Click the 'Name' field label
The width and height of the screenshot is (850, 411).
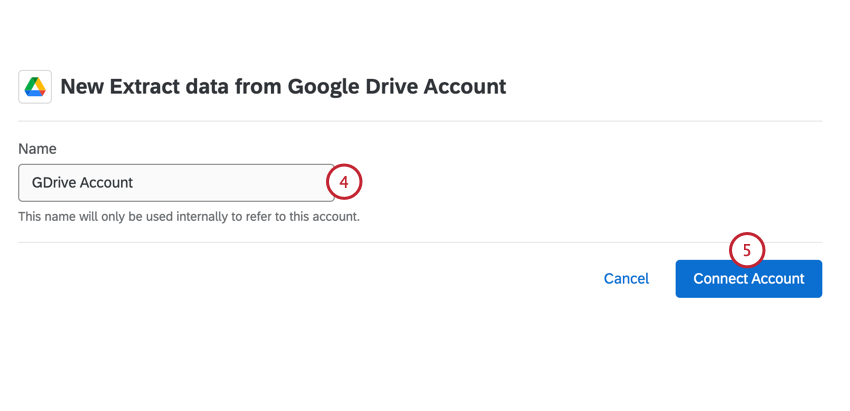[x=37, y=148]
